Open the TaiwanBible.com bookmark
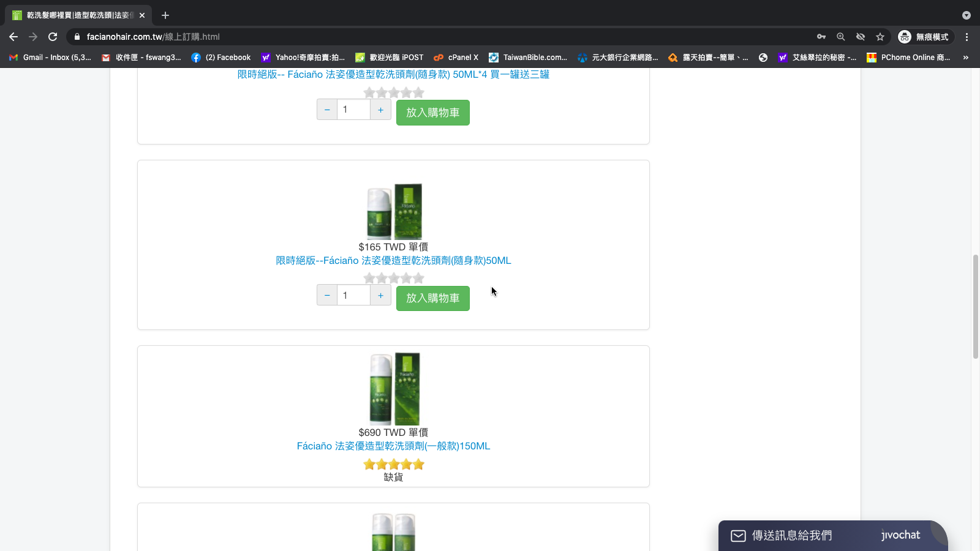Screen dimensions: 980x551 (x=528, y=58)
